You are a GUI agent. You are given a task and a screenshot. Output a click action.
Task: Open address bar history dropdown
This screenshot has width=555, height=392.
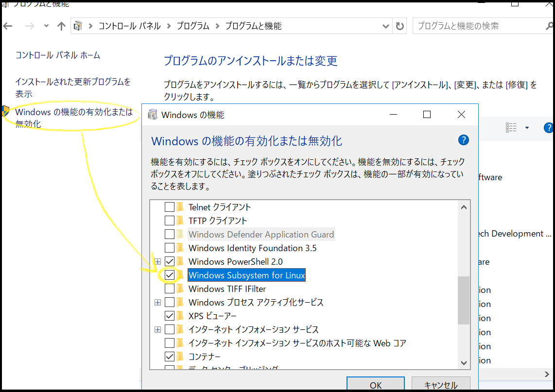(386, 26)
